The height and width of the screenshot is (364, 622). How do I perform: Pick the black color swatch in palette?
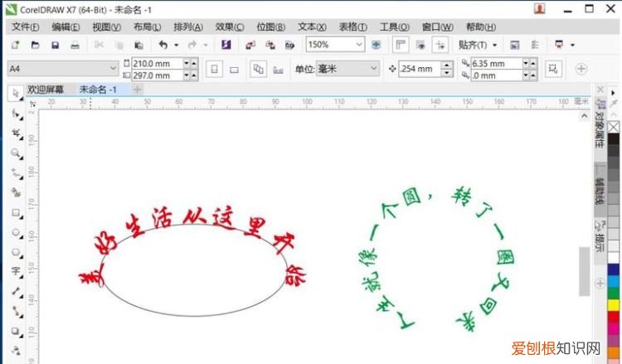[613, 138]
